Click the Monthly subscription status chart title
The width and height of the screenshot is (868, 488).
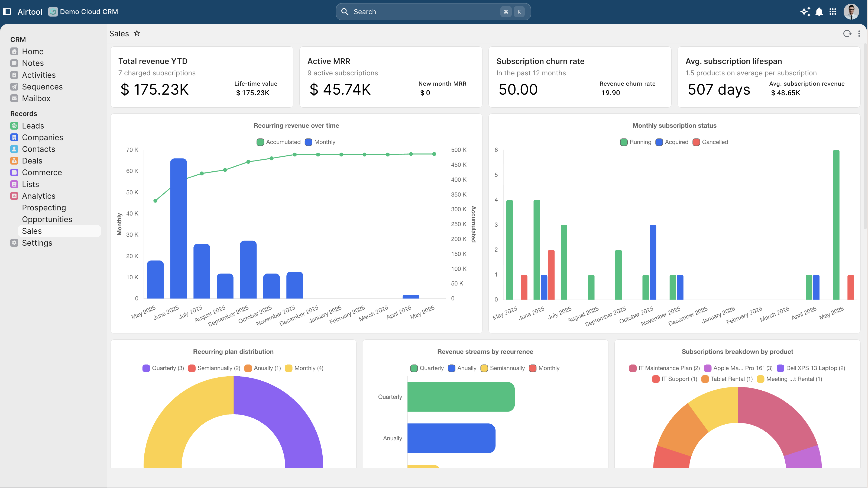click(x=674, y=126)
